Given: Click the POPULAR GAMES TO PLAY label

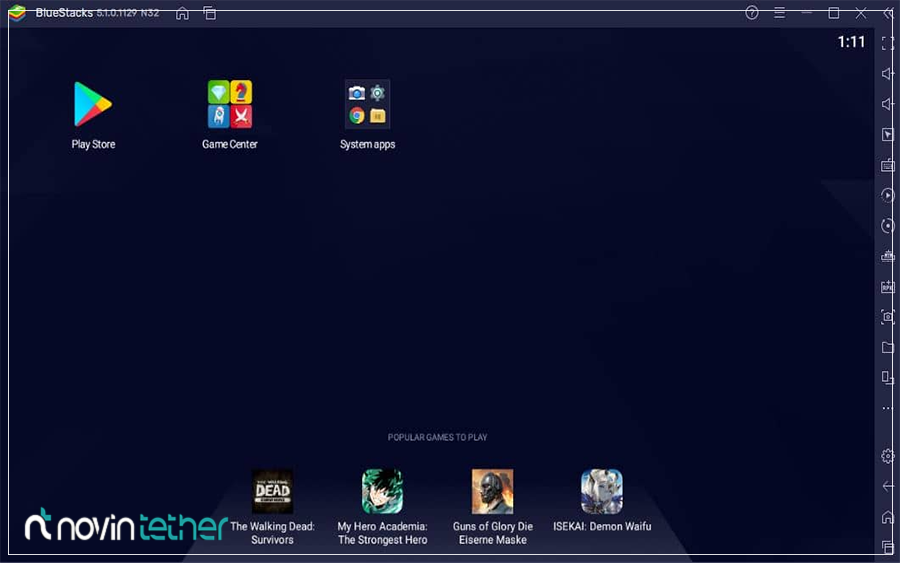Looking at the screenshot, I should click(437, 437).
